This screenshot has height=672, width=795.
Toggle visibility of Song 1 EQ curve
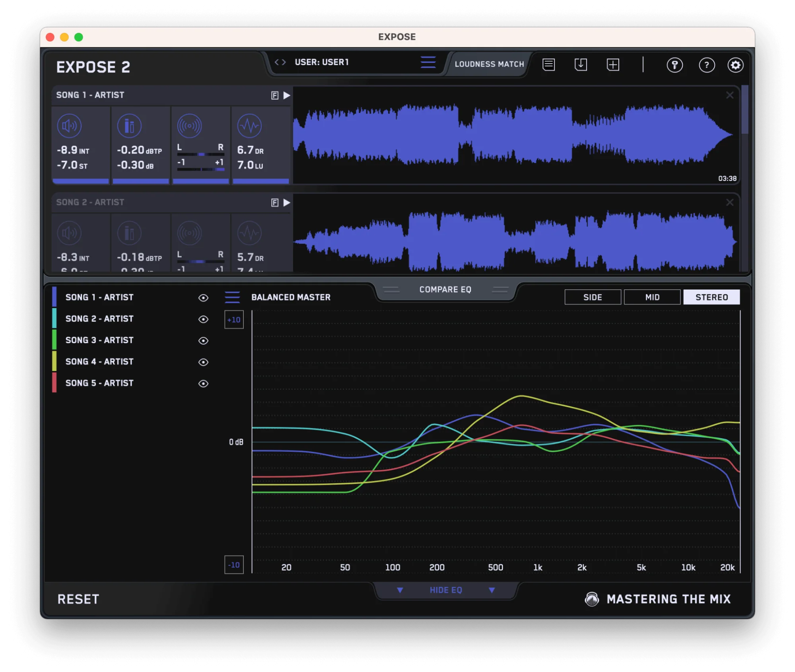[203, 298]
